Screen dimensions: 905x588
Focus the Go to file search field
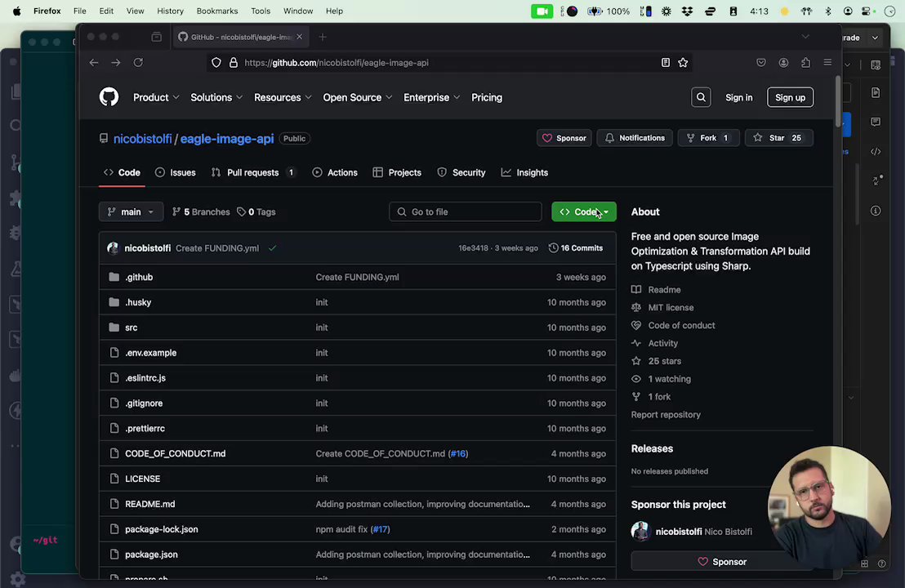click(466, 212)
